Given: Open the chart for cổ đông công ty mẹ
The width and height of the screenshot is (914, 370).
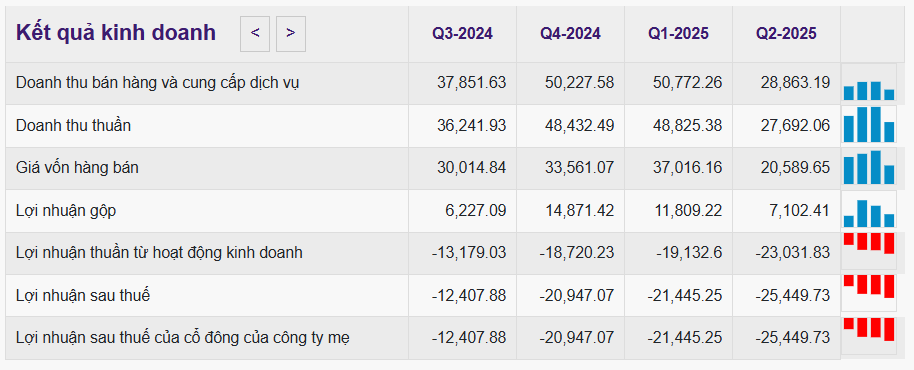Looking at the screenshot, I should coord(869,336).
